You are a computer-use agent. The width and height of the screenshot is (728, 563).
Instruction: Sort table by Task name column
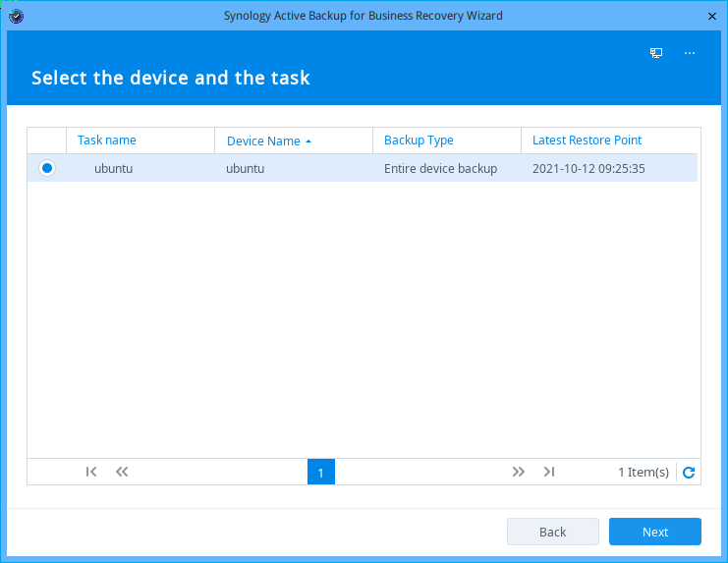(x=107, y=141)
